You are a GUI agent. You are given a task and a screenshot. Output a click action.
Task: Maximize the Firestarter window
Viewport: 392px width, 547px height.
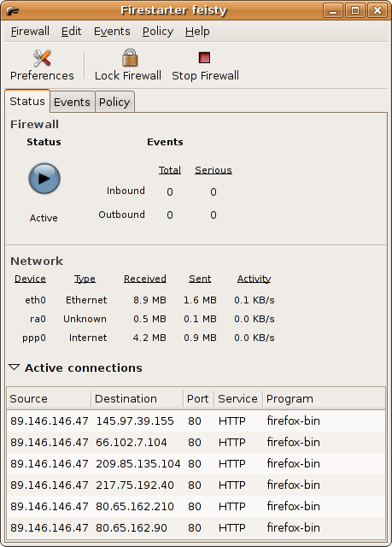click(x=355, y=10)
